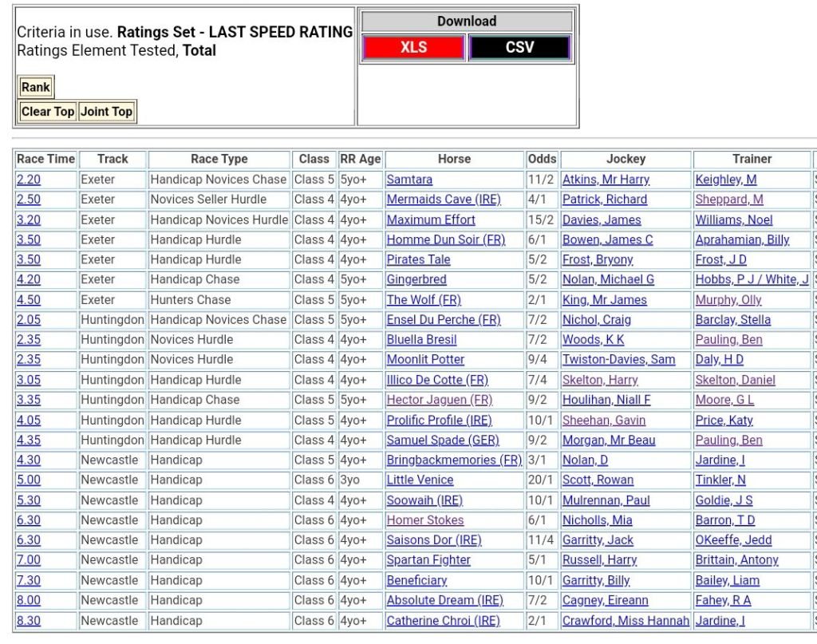Click the Horse column header
This screenshot has width=817, height=644.
click(x=454, y=159)
